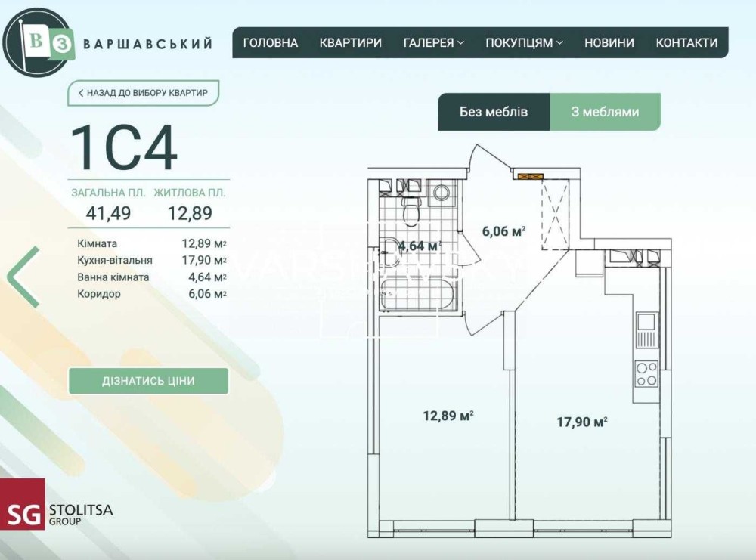Viewport: 756px width, 560px height.
Task: Open the Контакти page
Action: click(686, 43)
